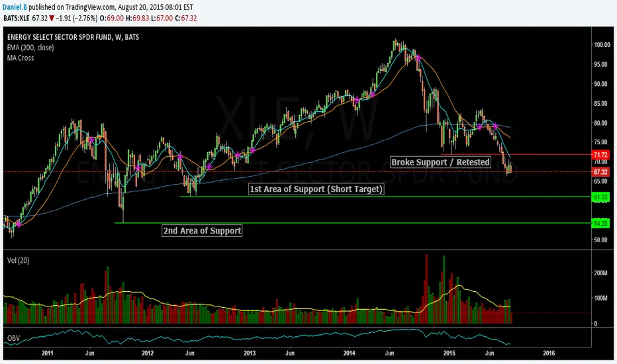This screenshot has height=364, width=617.
Task: Click the 75.00 price axis value
Action: 602,142
